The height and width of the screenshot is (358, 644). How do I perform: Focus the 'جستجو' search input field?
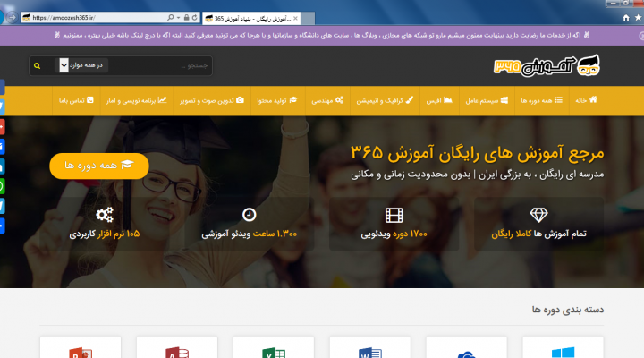160,65
